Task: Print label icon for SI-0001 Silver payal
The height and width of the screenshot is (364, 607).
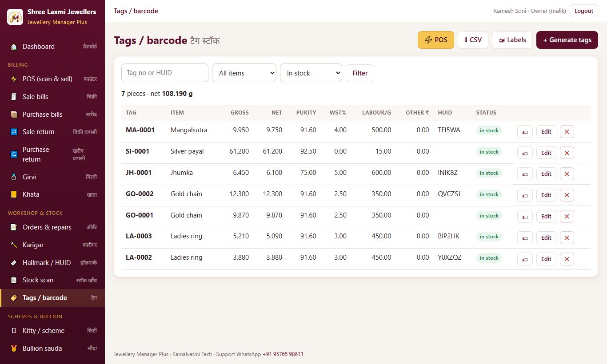Action: click(525, 153)
